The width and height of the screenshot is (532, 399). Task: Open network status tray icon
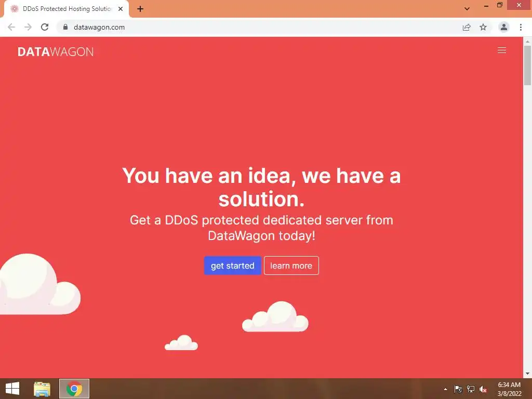pyautogui.click(x=471, y=389)
